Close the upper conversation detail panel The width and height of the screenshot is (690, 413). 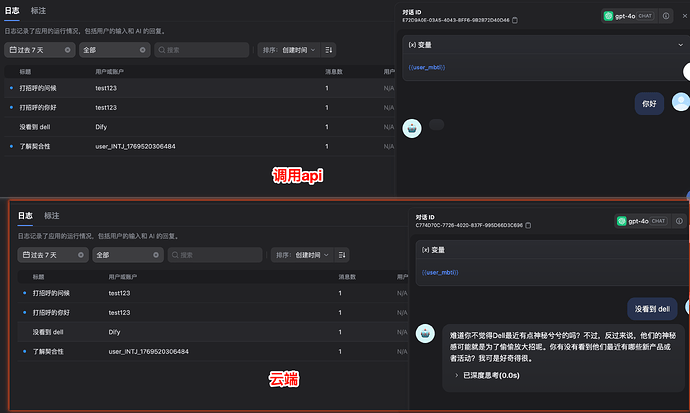685,16
